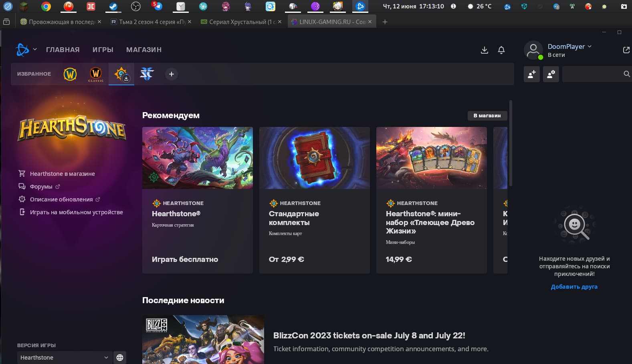
Task: Click the Hearthstone logo image
Action: 72,128
